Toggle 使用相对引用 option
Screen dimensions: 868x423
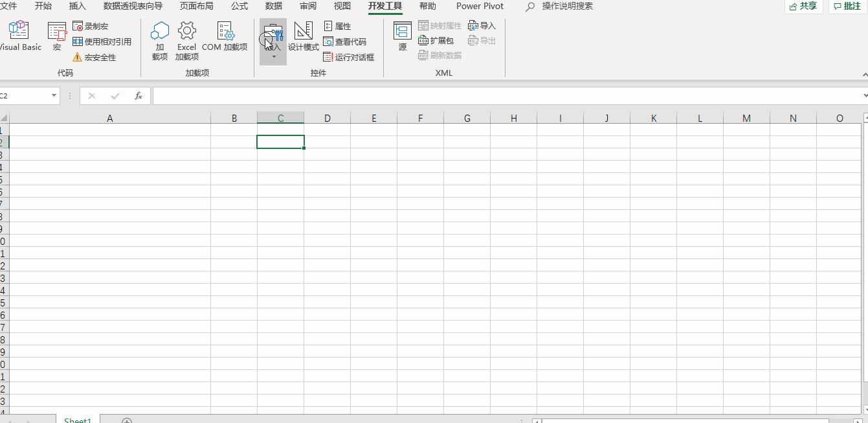point(102,41)
